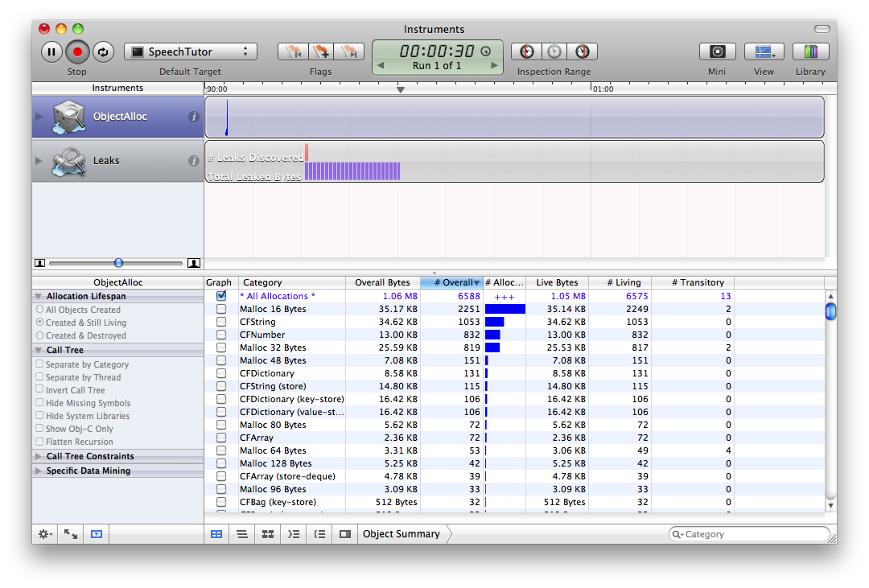Screen dimensions: 869x588
Task: Sort by the Category column header
Action: tap(292, 282)
